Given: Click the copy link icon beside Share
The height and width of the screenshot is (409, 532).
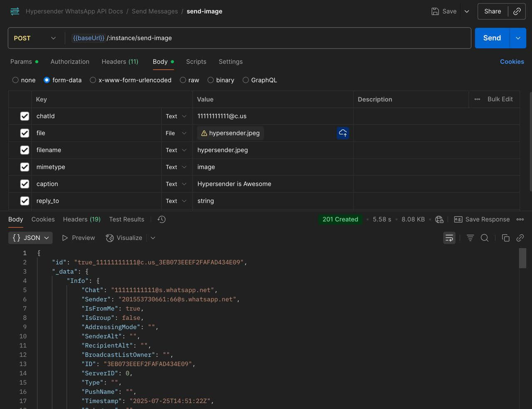Looking at the screenshot, I should tap(517, 12).
